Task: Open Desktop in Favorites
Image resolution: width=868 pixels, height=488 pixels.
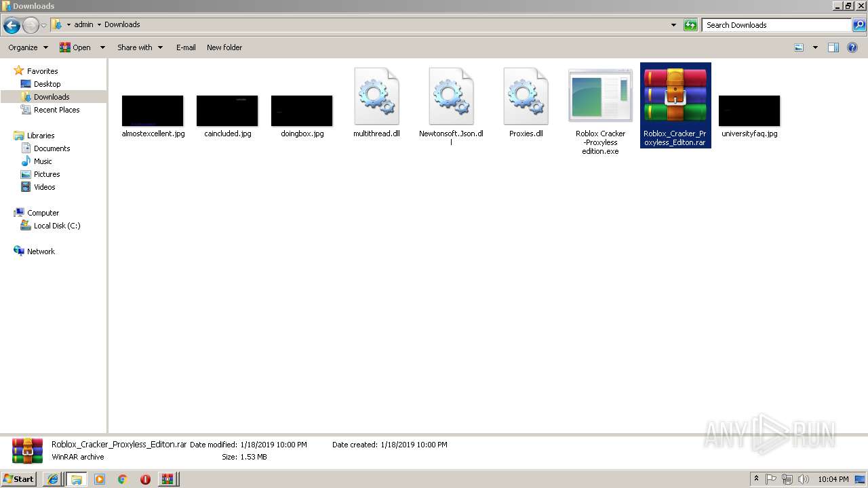Action: (x=47, y=84)
